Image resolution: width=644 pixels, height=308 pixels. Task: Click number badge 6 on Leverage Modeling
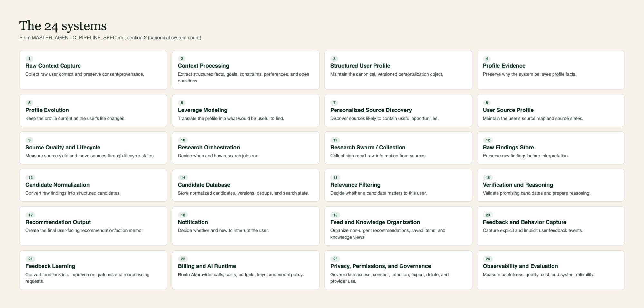tap(182, 103)
